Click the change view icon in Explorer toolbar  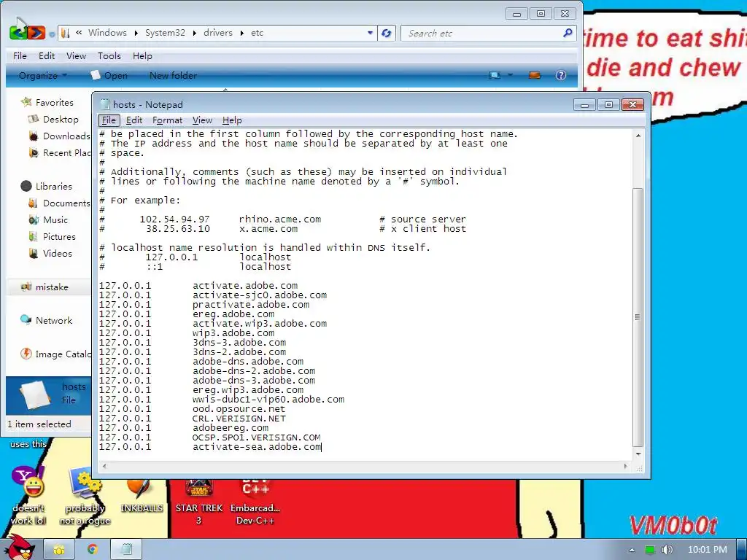click(x=495, y=75)
